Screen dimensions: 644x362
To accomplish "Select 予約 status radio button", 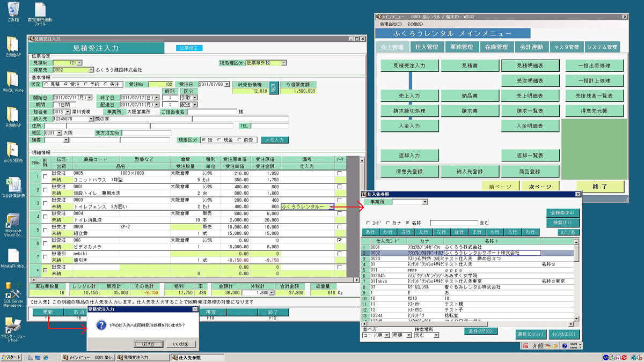I will [86, 84].
